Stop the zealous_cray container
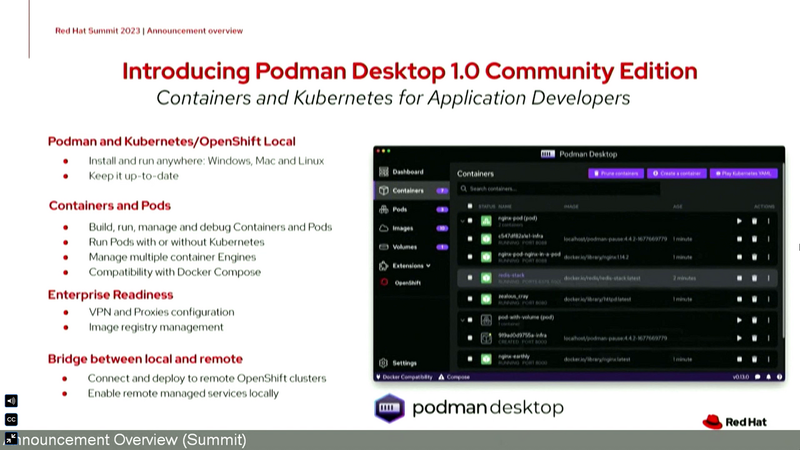 coord(739,299)
